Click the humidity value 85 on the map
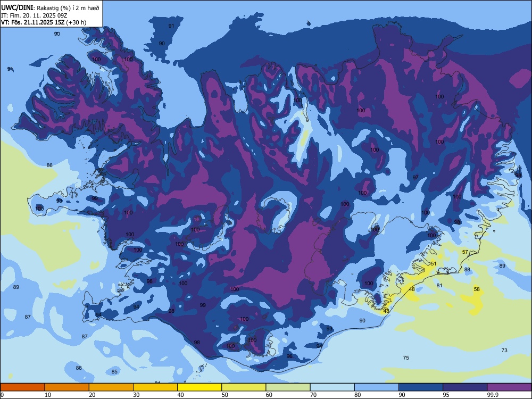 [x=114, y=371]
